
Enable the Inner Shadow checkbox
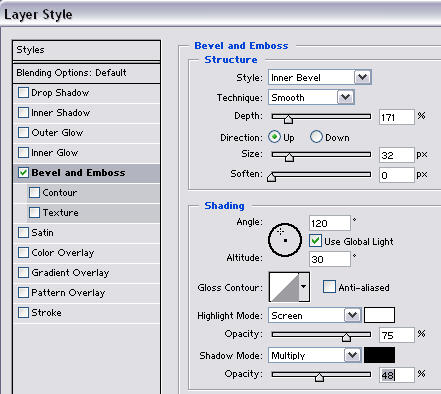[x=23, y=113]
